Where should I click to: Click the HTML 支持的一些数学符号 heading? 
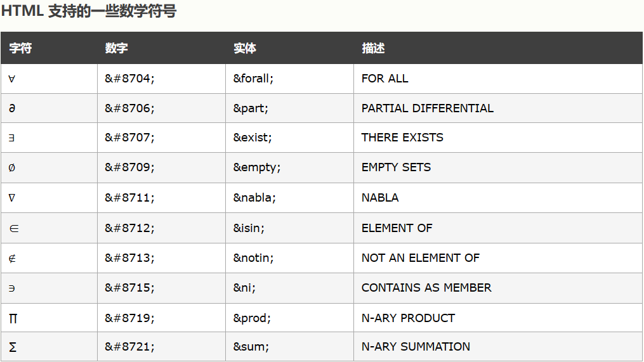[x=89, y=11]
